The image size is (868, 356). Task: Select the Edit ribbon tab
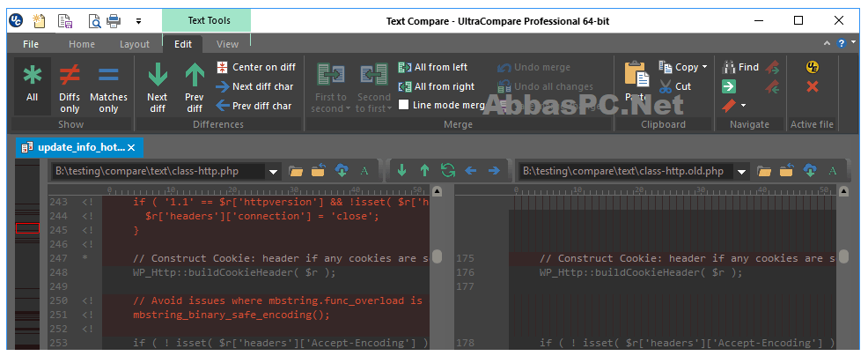[x=183, y=44]
